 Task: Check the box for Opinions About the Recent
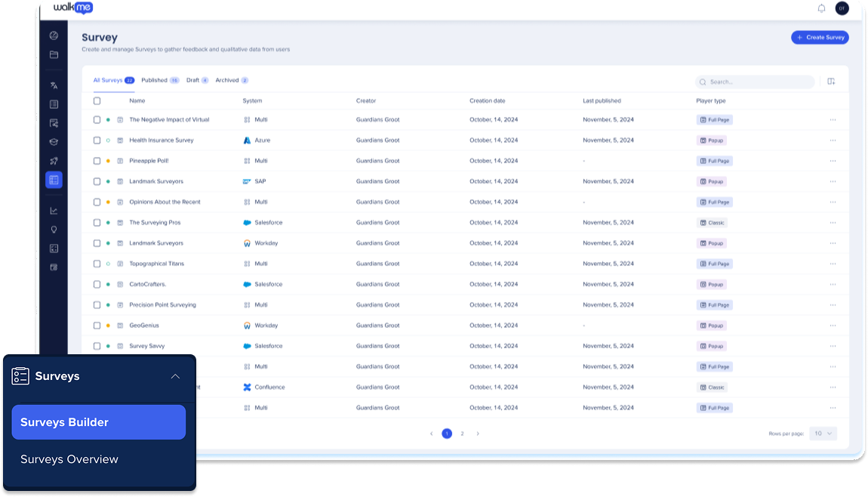coord(97,202)
